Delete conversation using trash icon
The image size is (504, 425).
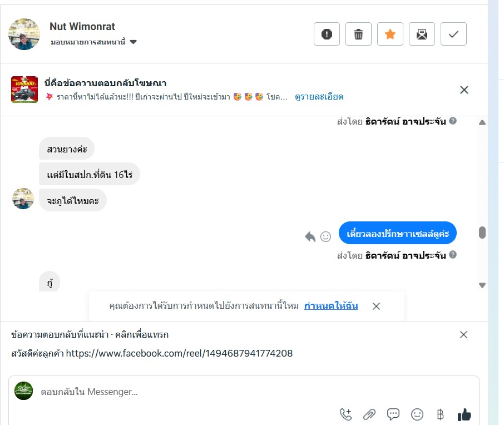358,34
